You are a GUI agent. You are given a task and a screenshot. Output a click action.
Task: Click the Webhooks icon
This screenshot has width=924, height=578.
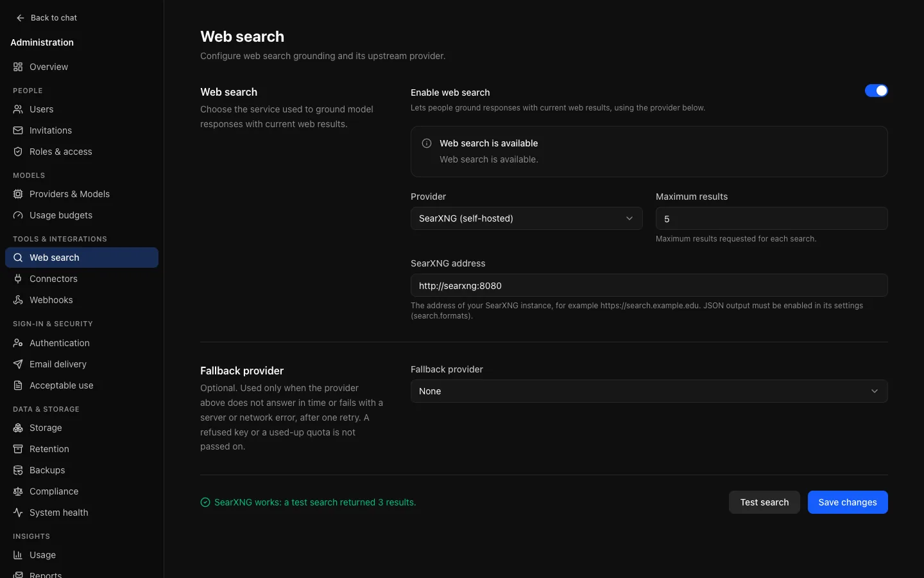(18, 300)
